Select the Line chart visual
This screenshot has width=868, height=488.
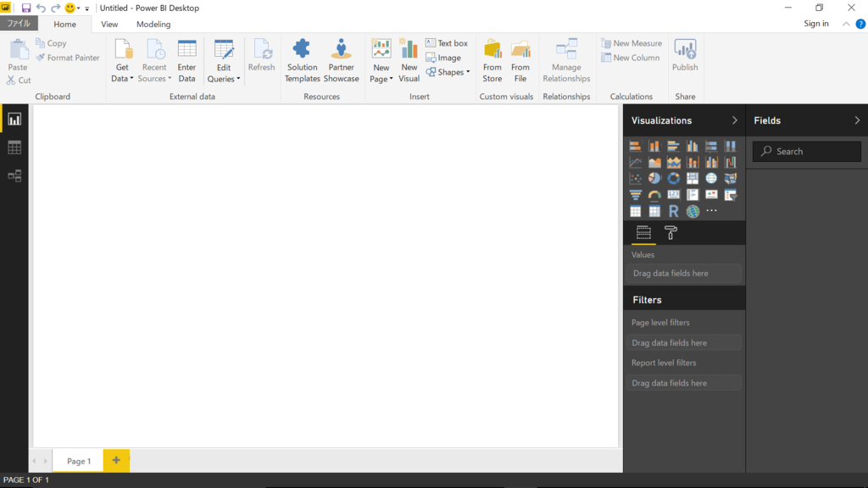click(636, 162)
